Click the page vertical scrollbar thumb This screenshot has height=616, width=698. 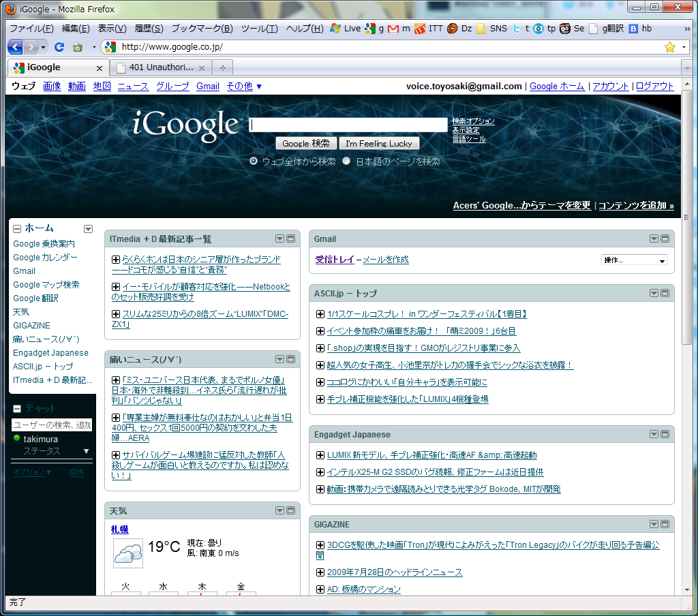click(687, 218)
